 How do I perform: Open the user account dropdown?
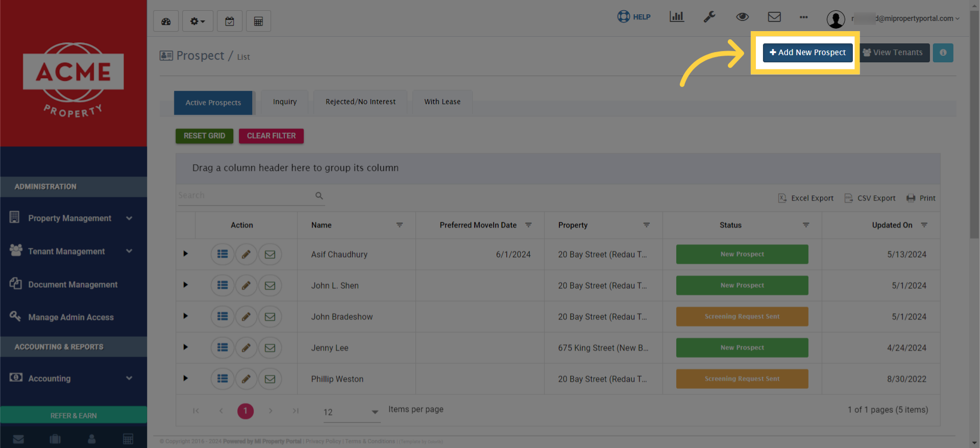893,19
